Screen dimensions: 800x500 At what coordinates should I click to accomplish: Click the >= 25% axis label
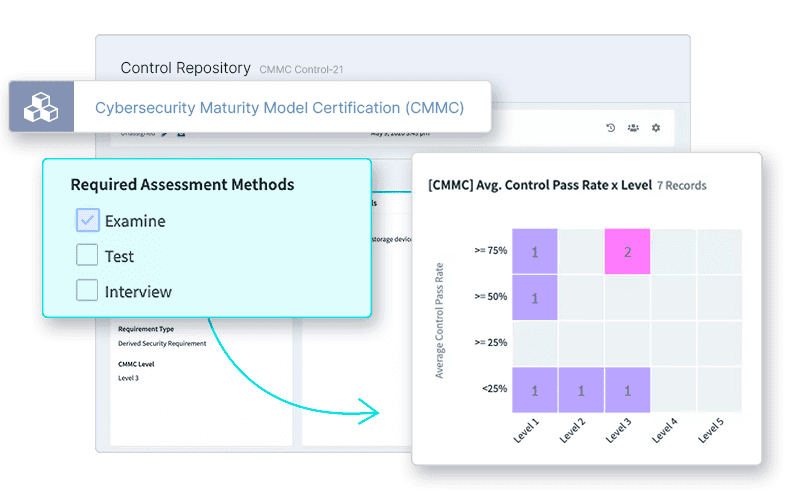click(491, 342)
